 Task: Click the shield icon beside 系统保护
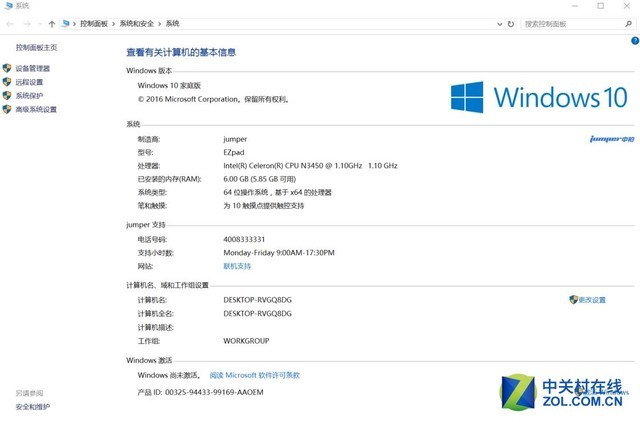point(7,96)
